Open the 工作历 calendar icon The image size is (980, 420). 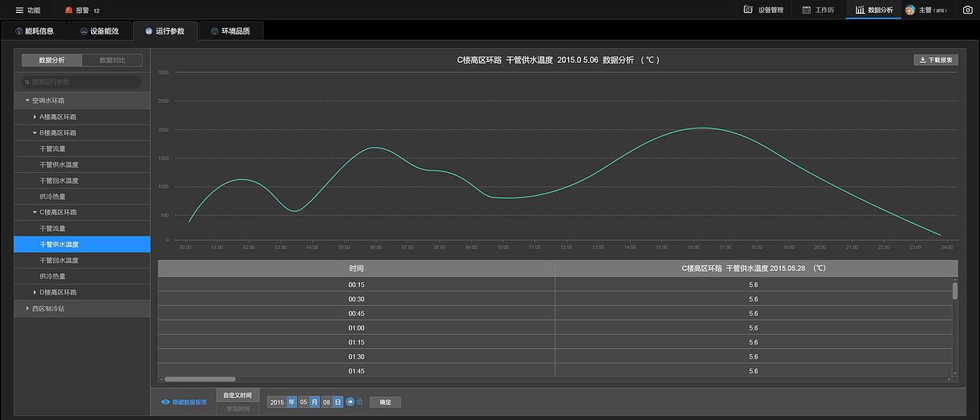coord(806,10)
